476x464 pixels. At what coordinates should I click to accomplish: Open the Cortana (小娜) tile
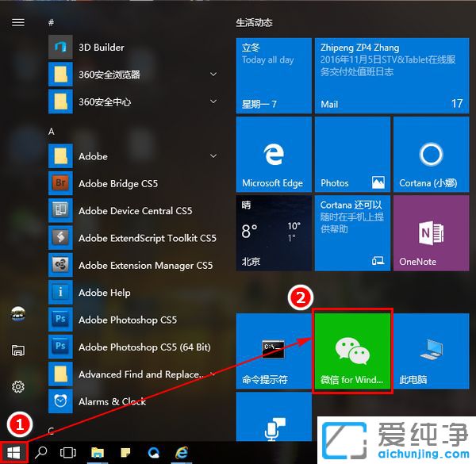(x=432, y=155)
